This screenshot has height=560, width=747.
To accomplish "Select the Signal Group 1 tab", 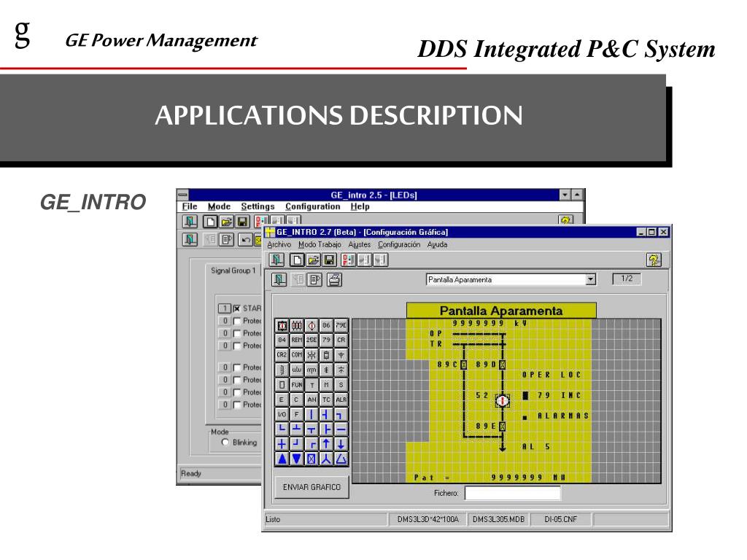I will (233, 271).
